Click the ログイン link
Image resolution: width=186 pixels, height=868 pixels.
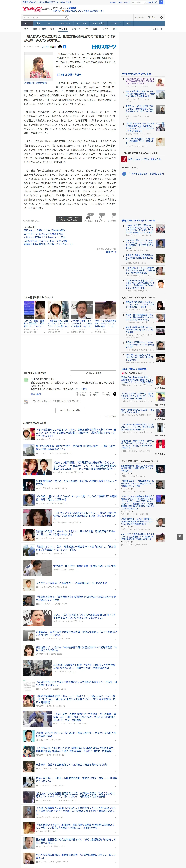click(x=57, y=11)
